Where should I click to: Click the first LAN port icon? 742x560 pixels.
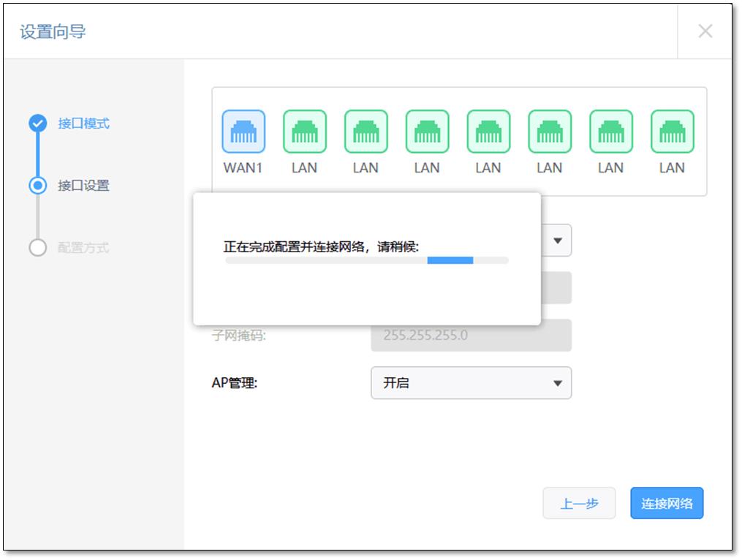[x=303, y=132]
